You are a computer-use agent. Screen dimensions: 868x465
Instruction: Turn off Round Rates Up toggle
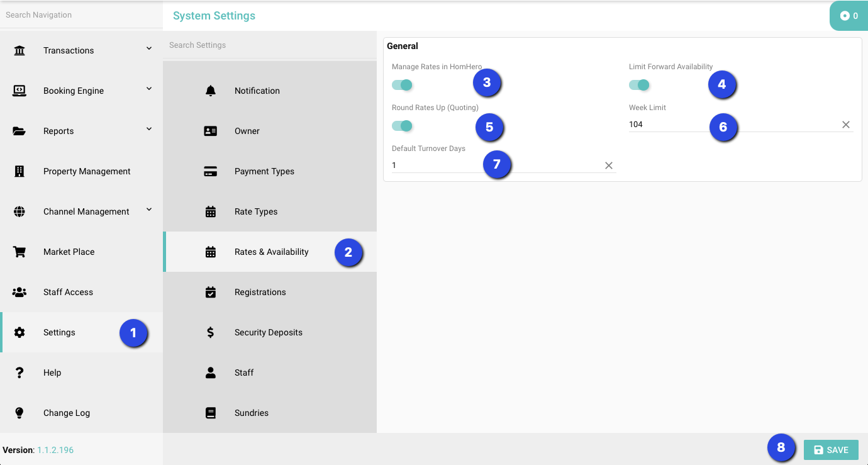tap(402, 126)
